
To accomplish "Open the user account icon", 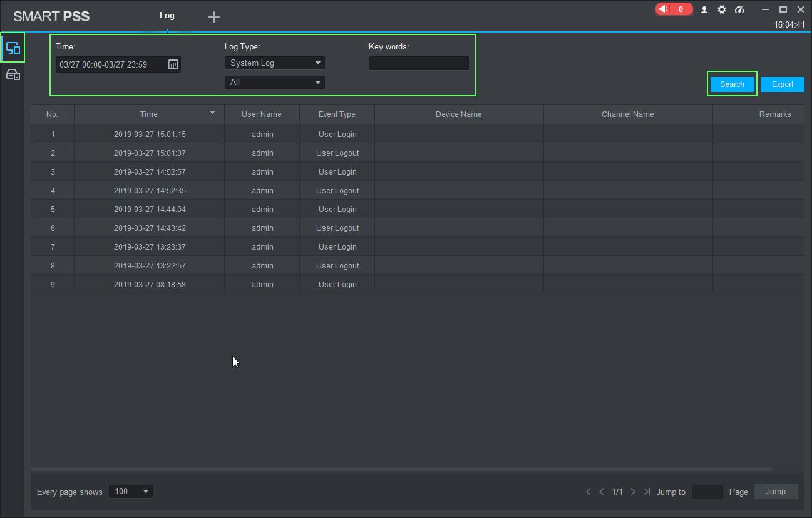I will tap(704, 9).
